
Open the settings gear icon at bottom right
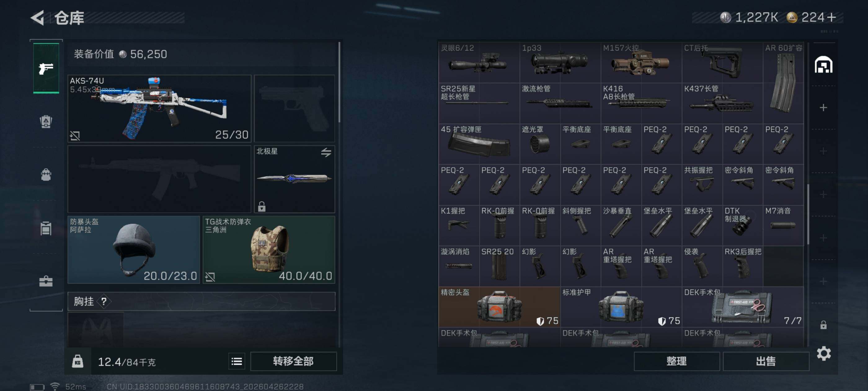tap(824, 353)
